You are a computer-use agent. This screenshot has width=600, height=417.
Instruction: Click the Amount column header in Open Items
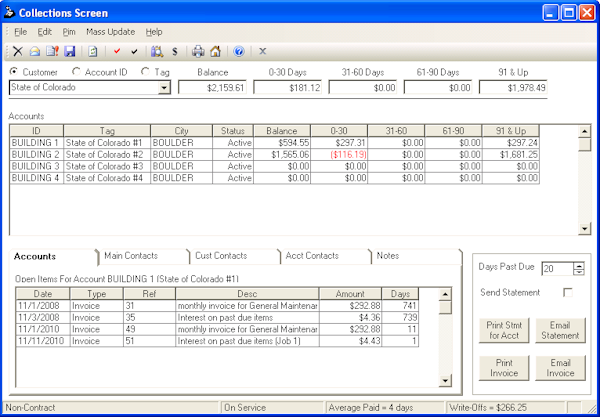350,294
